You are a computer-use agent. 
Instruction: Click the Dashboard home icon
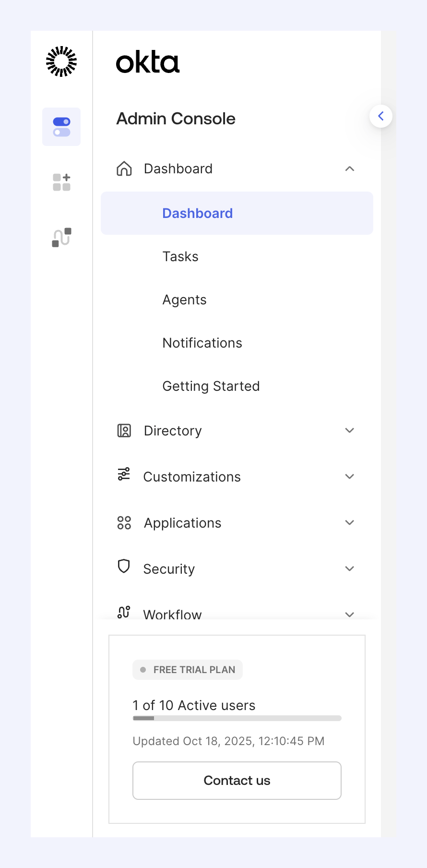pyautogui.click(x=124, y=169)
